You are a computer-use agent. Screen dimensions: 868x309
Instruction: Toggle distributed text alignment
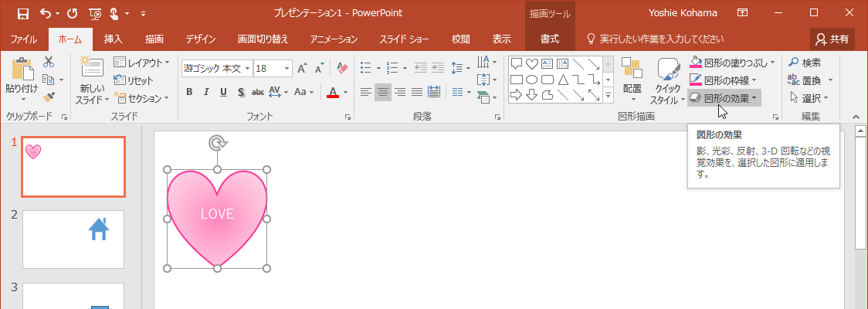click(x=434, y=92)
